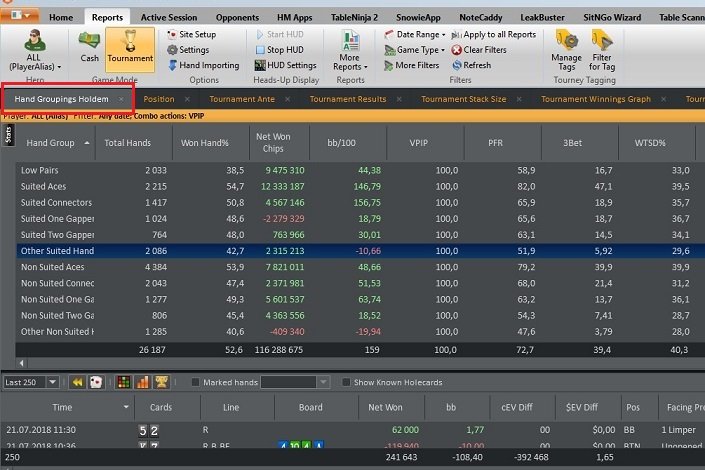Select the Suited Connectors row
Viewport: 705px width, 470px height.
[x=57, y=202]
